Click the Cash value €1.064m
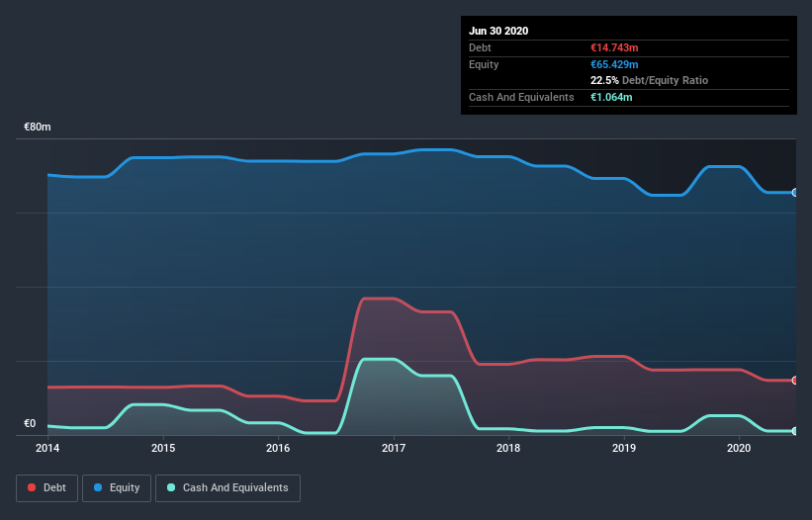Image resolution: width=812 pixels, height=520 pixels. 611,97
